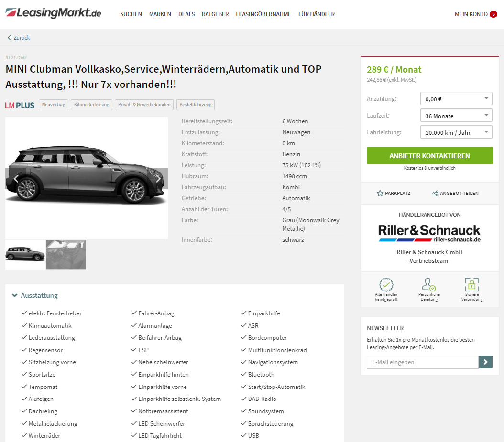This screenshot has height=442, width=504.
Task: Click the Persönliche Beratung icon
Action: [429, 285]
